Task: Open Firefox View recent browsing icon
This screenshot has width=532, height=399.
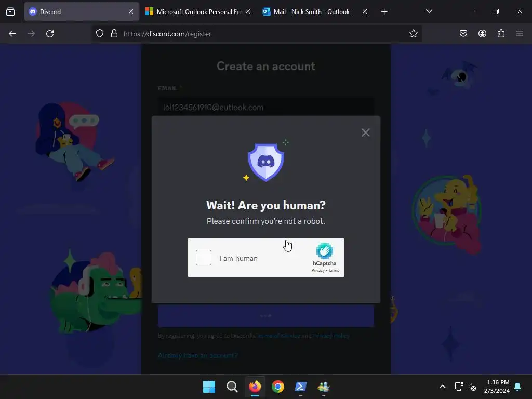Action: click(x=10, y=11)
